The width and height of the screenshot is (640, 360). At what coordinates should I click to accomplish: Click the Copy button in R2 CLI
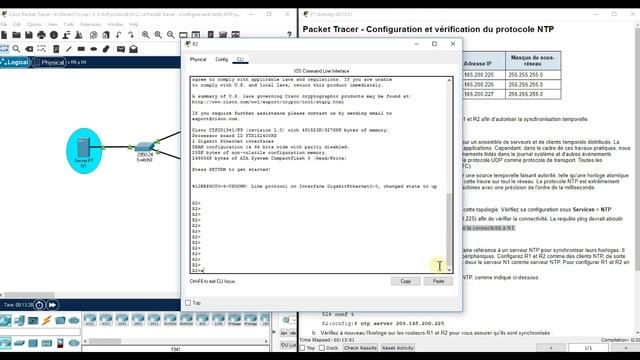pos(405,281)
